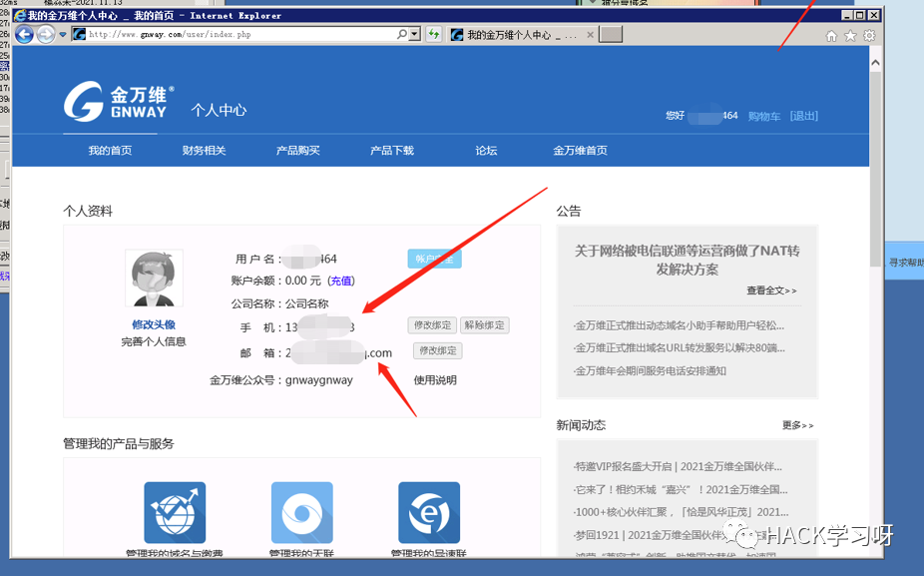Open the 年会期间服务电话安排通知 announcement
The image size is (924, 576).
pos(650,370)
